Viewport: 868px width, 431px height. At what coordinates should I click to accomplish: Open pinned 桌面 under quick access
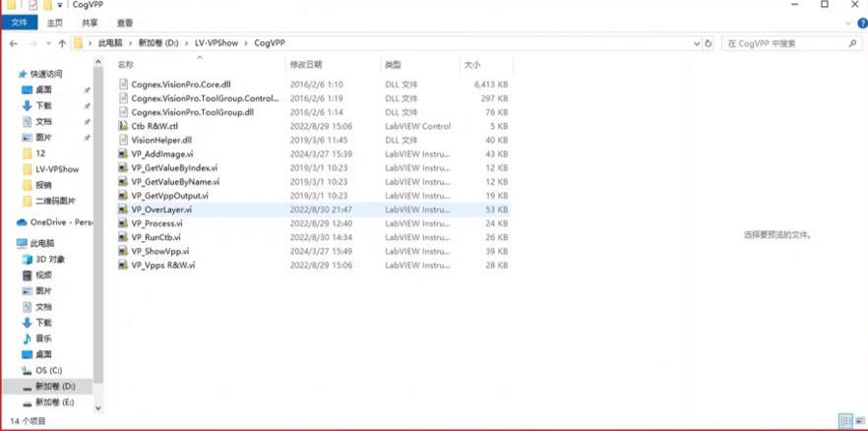37,90
